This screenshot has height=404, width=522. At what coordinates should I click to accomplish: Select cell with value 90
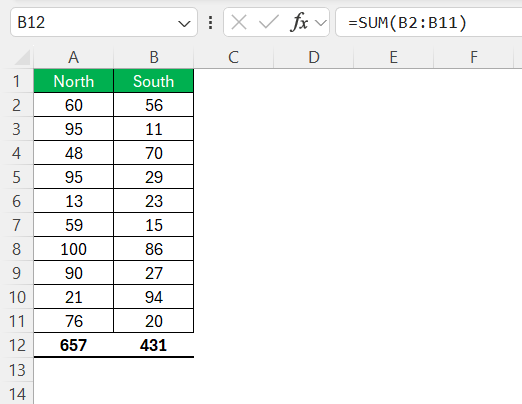pyautogui.click(x=74, y=273)
